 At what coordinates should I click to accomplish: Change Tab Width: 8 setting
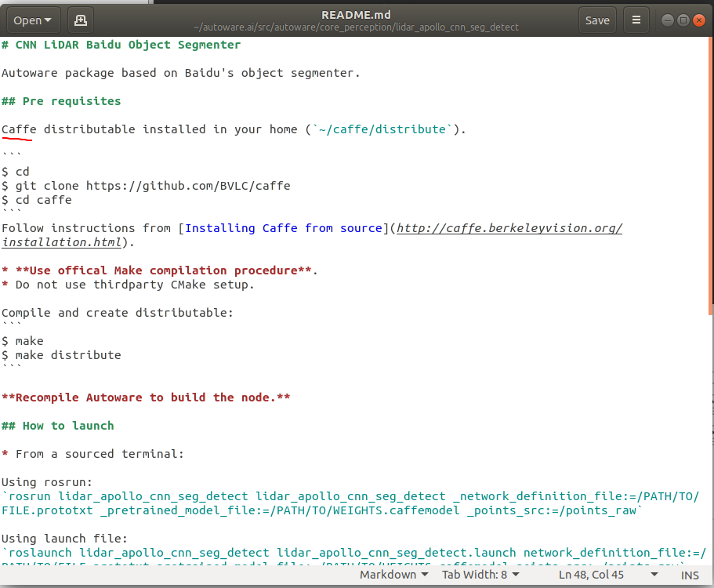click(480, 575)
